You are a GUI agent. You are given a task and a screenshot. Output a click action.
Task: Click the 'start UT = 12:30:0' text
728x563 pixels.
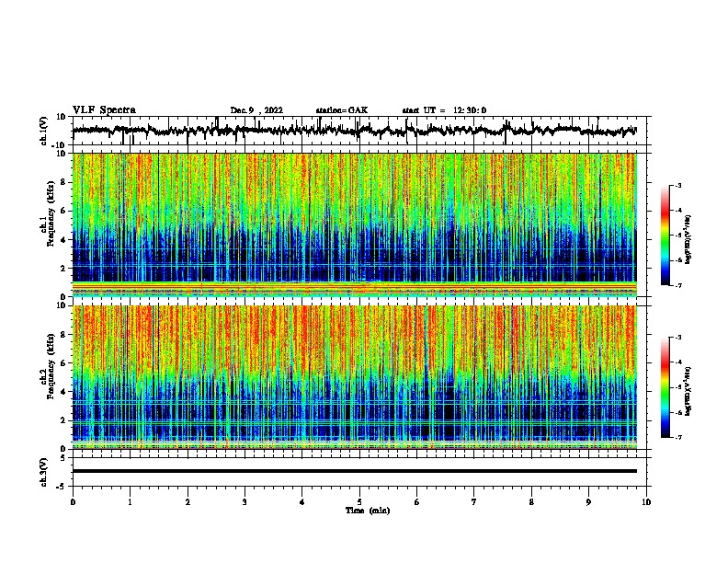pyautogui.click(x=444, y=110)
